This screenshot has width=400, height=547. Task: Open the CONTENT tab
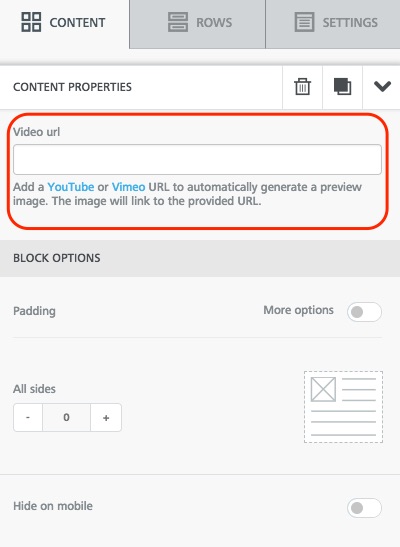point(65,24)
